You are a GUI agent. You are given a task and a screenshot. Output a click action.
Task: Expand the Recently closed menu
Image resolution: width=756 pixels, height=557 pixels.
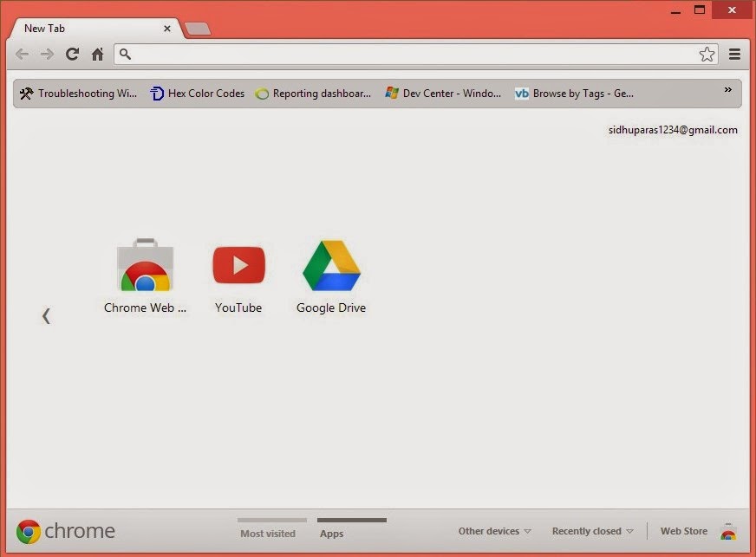592,531
